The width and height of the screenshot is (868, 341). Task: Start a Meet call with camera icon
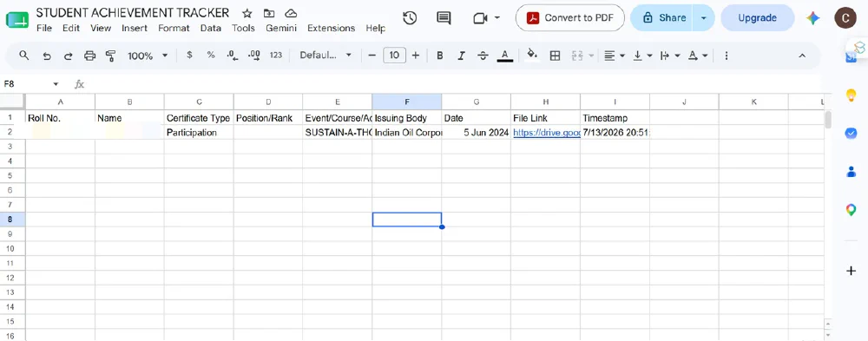[x=479, y=18]
